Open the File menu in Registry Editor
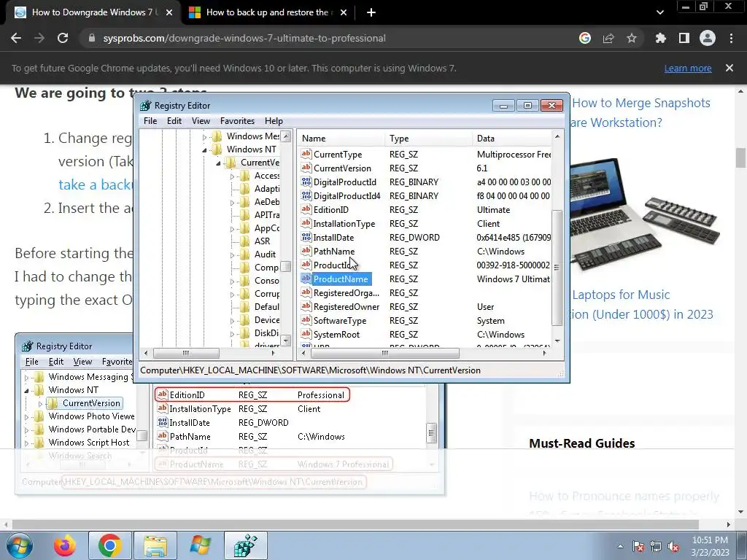The height and width of the screenshot is (560, 747). pos(150,121)
